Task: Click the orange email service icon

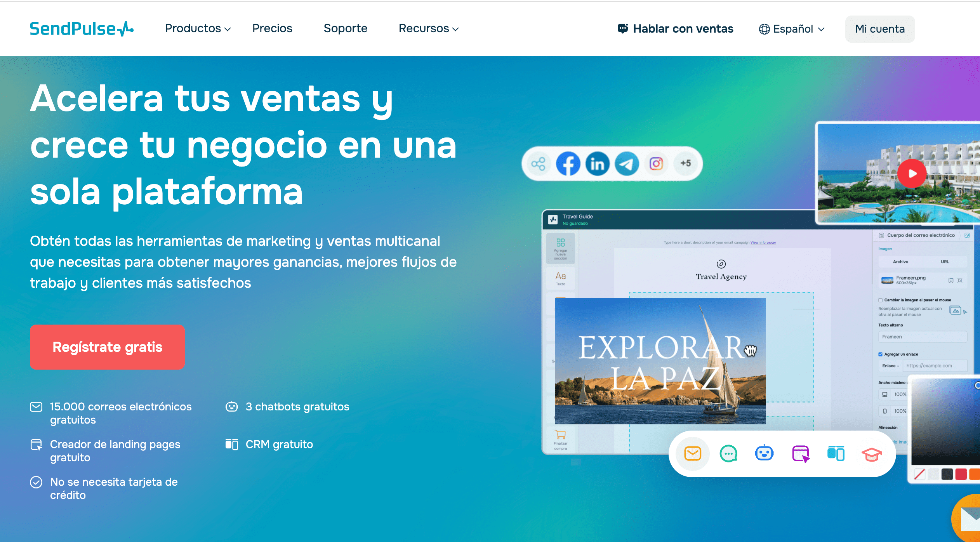Action: tap(693, 453)
